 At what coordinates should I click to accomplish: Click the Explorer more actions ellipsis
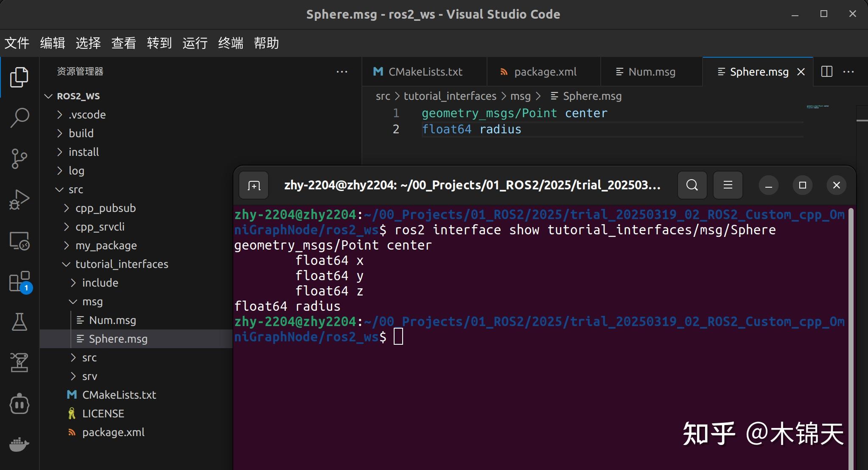click(x=342, y=71)
